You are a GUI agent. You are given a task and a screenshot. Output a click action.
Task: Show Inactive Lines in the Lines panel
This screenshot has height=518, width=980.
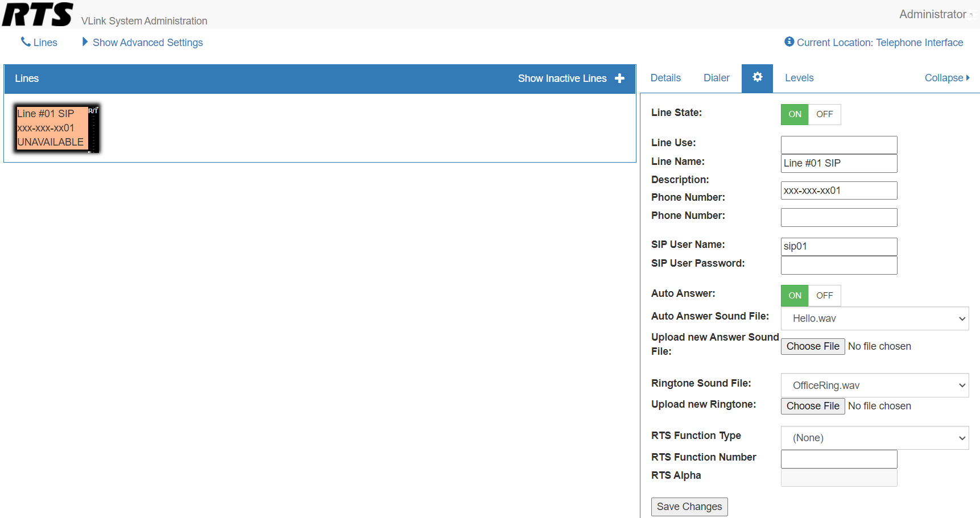tap(562, 78)
